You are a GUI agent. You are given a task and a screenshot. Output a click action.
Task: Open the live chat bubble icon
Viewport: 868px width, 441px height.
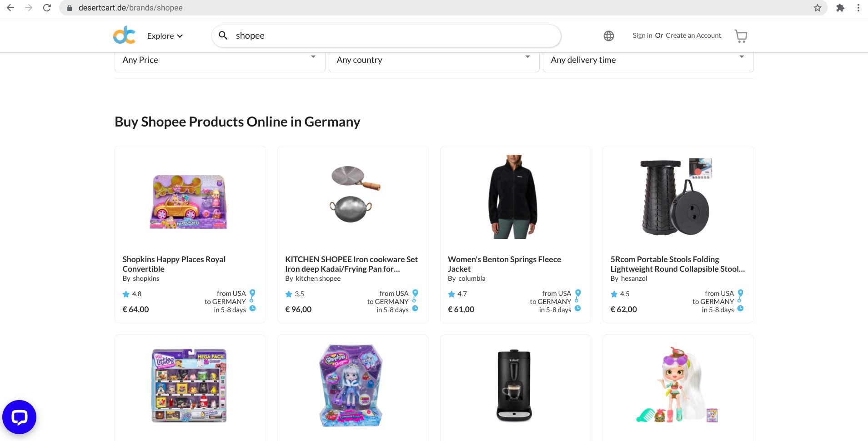pyautogui.click(x=19, y=417)
